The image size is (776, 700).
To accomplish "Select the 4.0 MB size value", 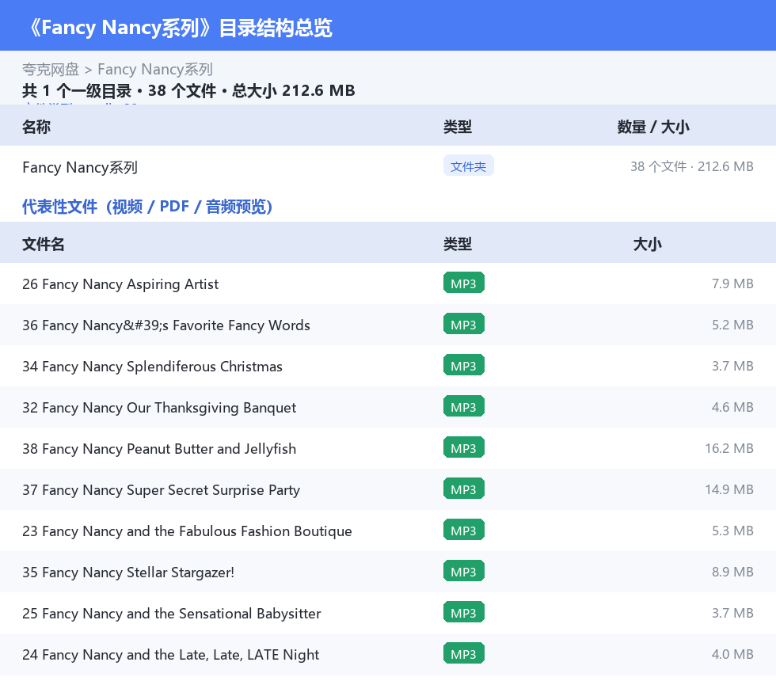I will point(732,653).
